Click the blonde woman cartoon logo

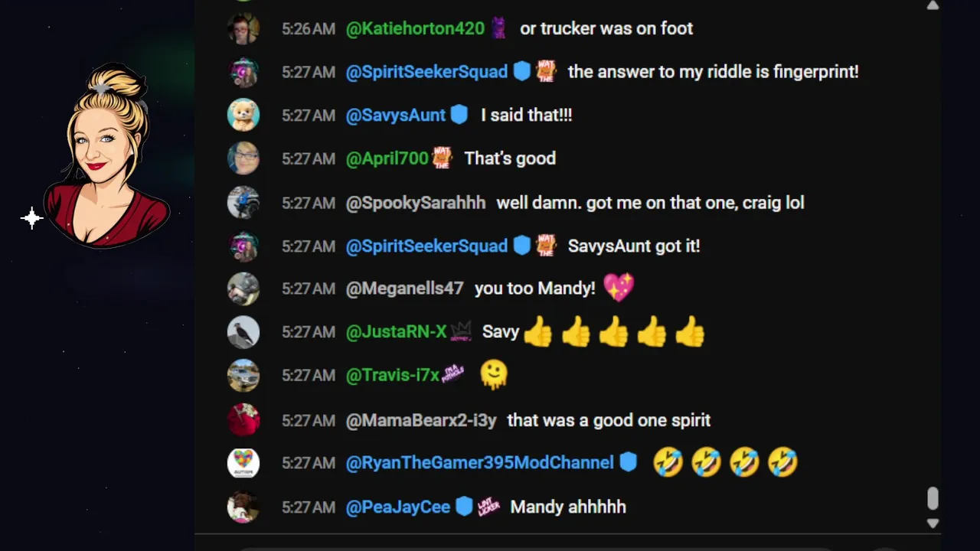click(106, 155)
